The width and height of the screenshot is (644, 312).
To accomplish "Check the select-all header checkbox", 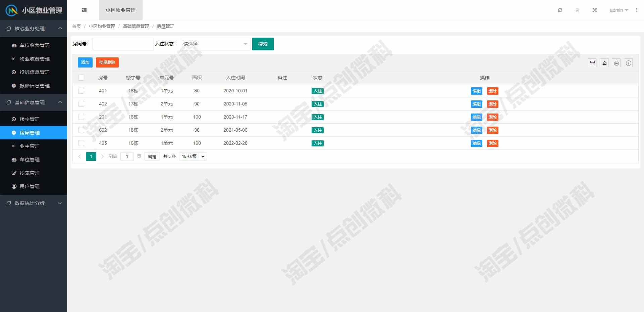I will tap(81, 78).
